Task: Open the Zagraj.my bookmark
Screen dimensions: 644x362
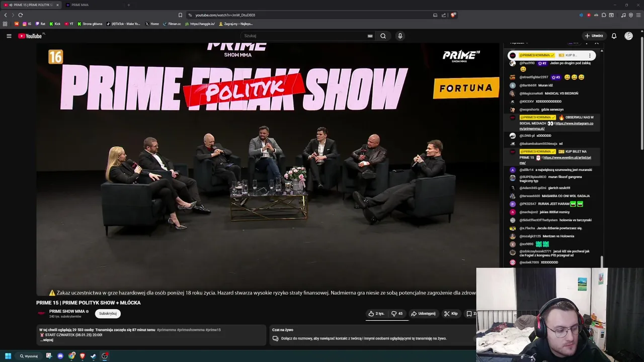Action: [x=236, y=24]
